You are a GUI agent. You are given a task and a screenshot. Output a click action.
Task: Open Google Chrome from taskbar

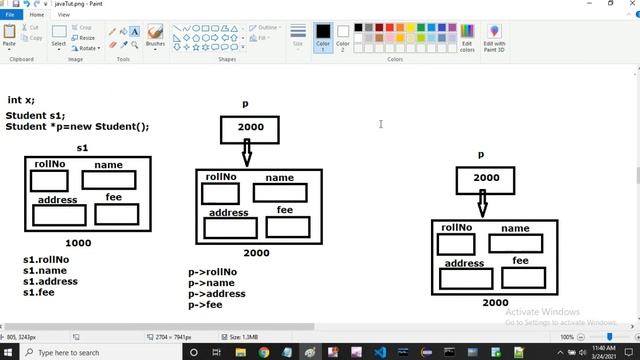264,352
